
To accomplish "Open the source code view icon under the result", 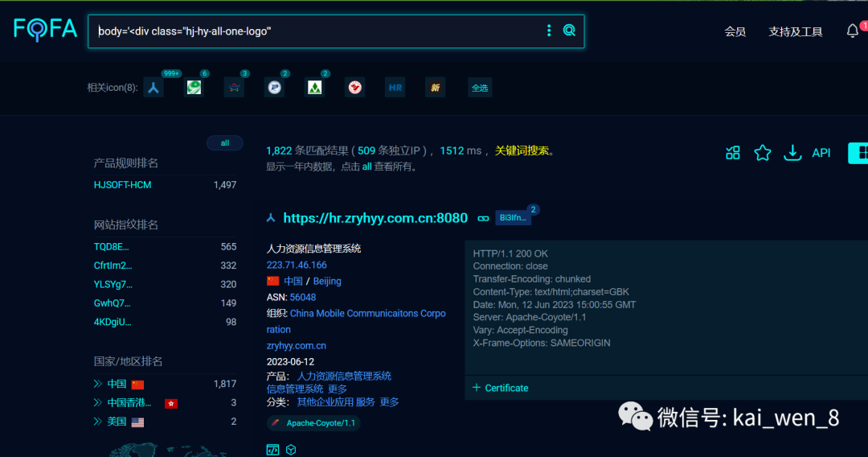I will [273, 449].
